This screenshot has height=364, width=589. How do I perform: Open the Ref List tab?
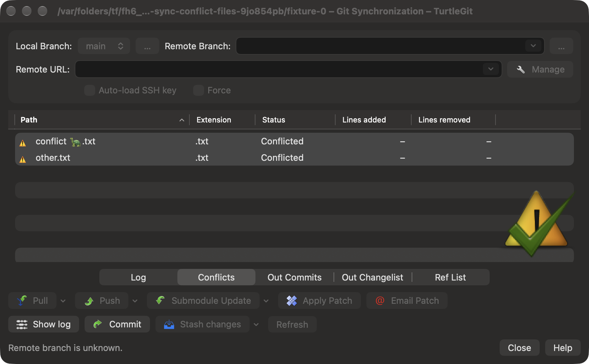[450, 277]
